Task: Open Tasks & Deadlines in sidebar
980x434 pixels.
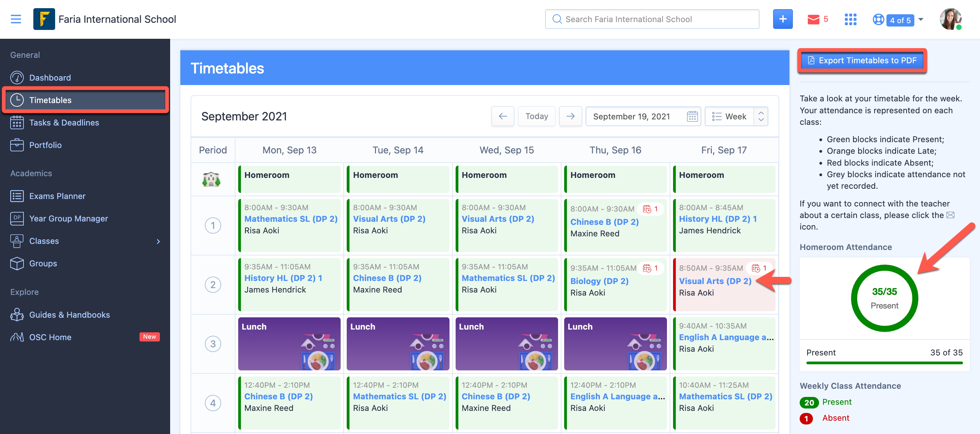Action: pos(64,122)
